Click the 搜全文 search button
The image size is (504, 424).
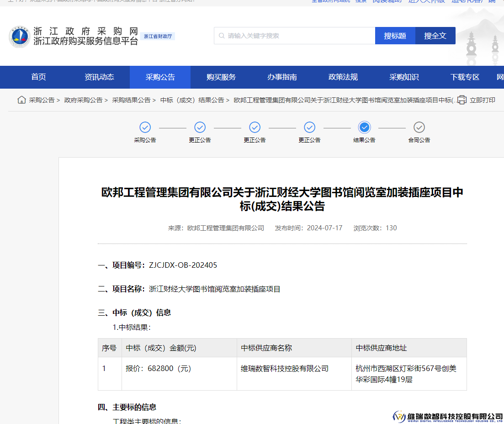coord(435,36)
